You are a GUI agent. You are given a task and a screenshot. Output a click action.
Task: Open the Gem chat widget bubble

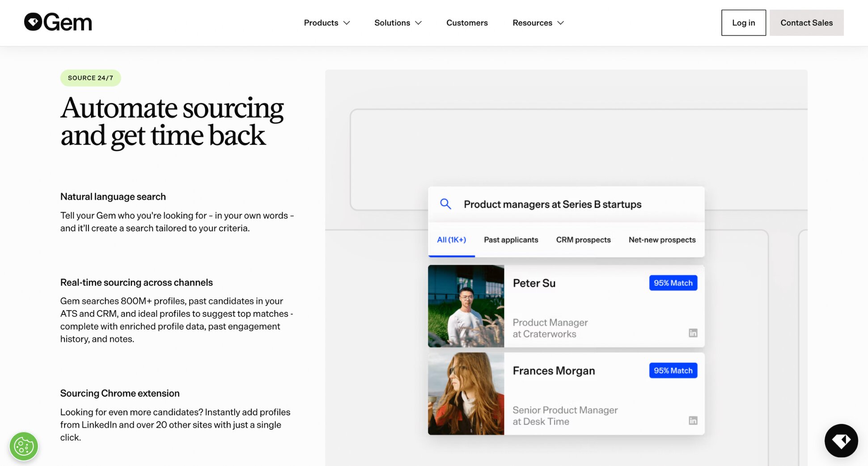[841, 441]
